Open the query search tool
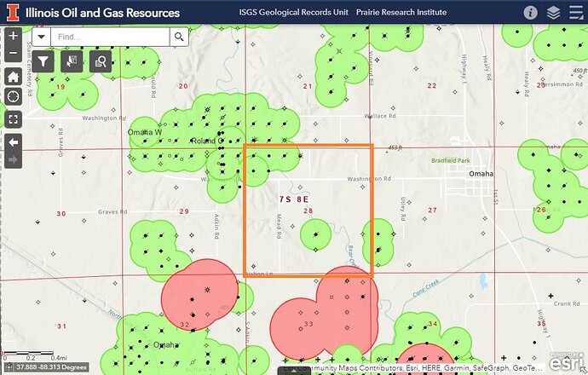Viewport: 588px width, 375px height. (x=101, y=61)
